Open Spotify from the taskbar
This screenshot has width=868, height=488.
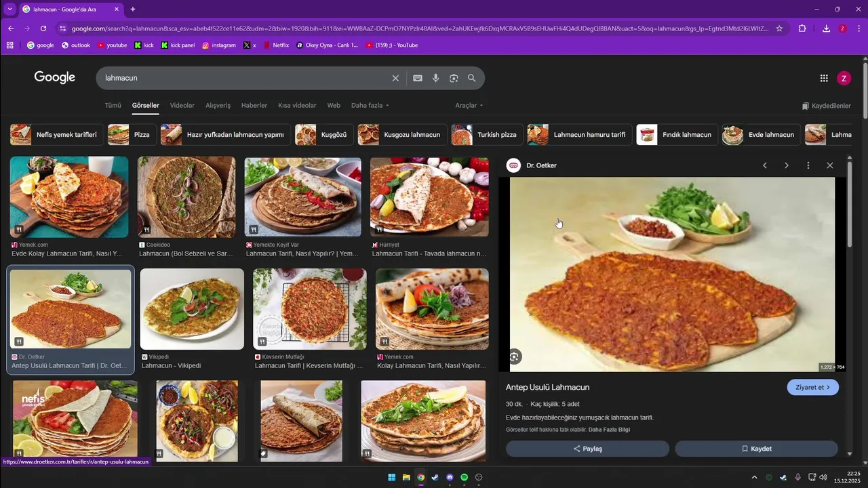(465, 477)
